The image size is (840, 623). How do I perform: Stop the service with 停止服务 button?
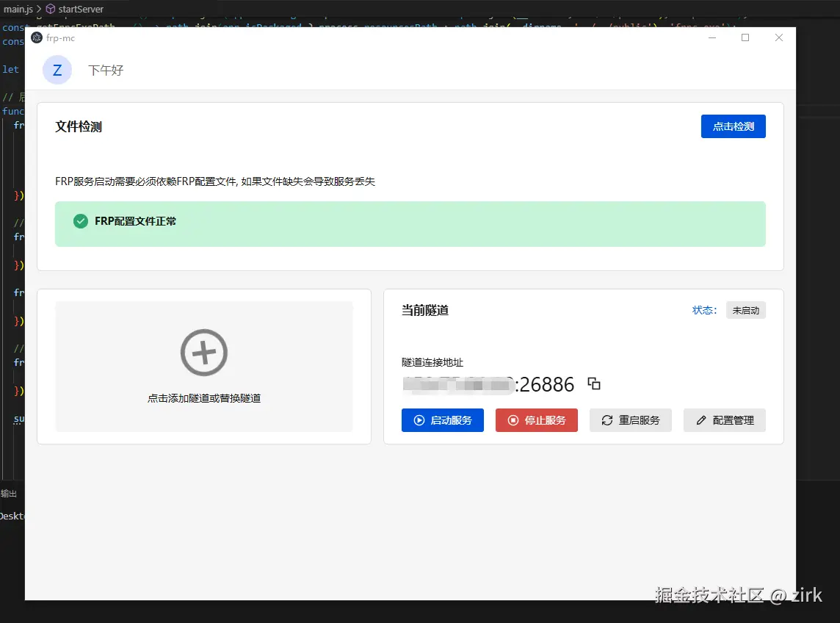[536, 420]
